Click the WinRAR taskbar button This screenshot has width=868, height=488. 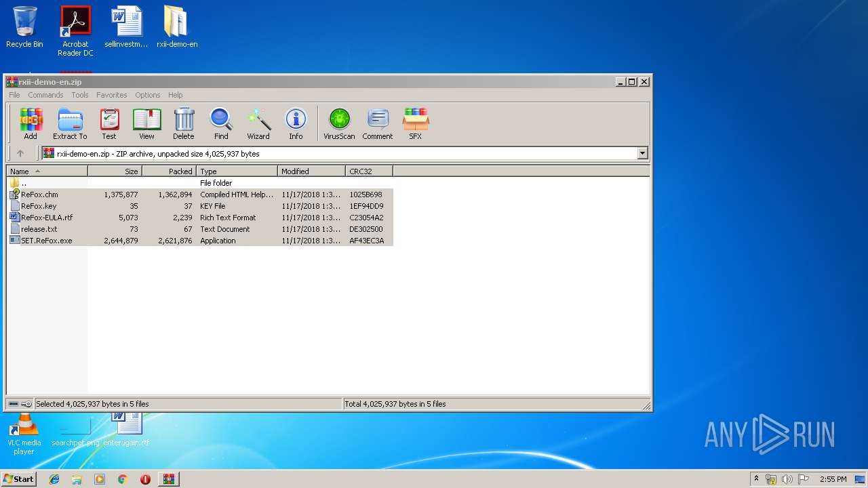pos(169,479)
